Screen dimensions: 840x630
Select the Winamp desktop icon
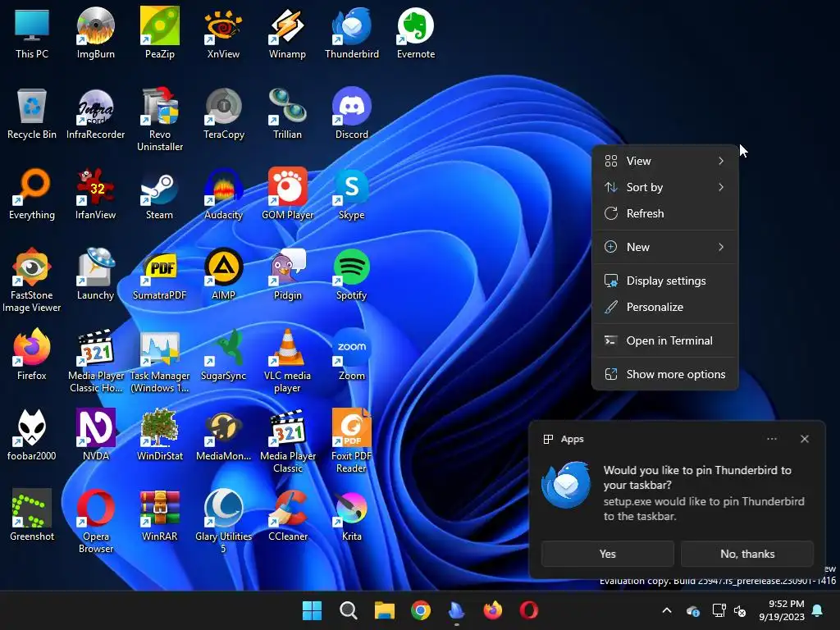(288, 33)
